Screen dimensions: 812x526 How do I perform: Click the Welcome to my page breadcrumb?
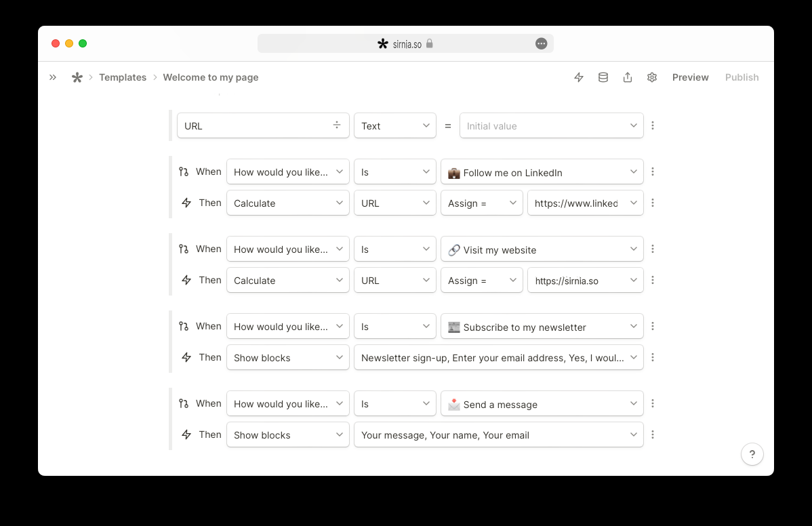coord(211,78)
